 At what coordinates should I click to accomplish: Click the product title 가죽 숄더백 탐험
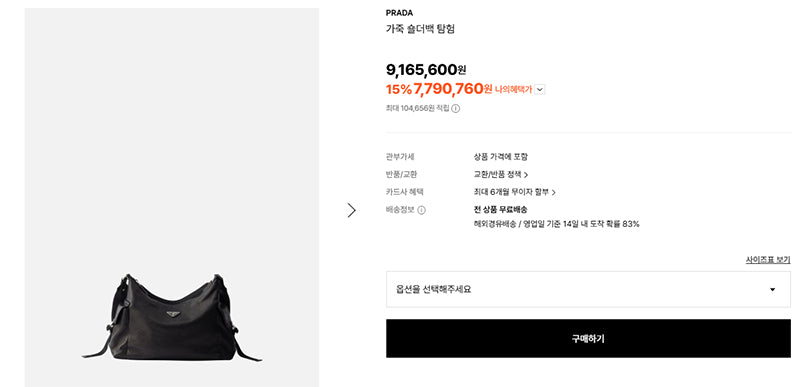(420, 29)
